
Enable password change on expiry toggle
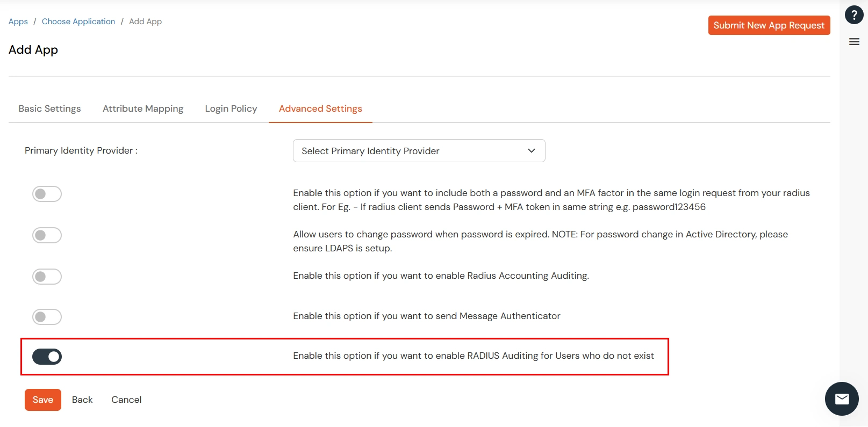47,235
